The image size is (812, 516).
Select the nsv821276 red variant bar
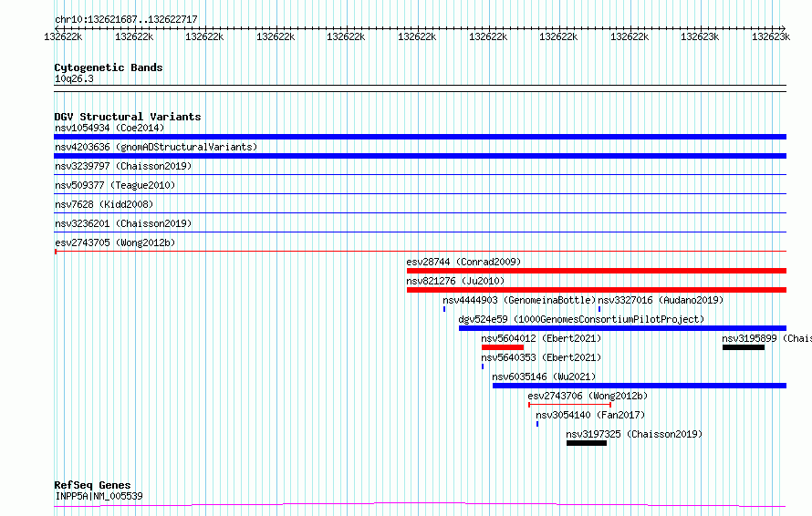(597, 290)
